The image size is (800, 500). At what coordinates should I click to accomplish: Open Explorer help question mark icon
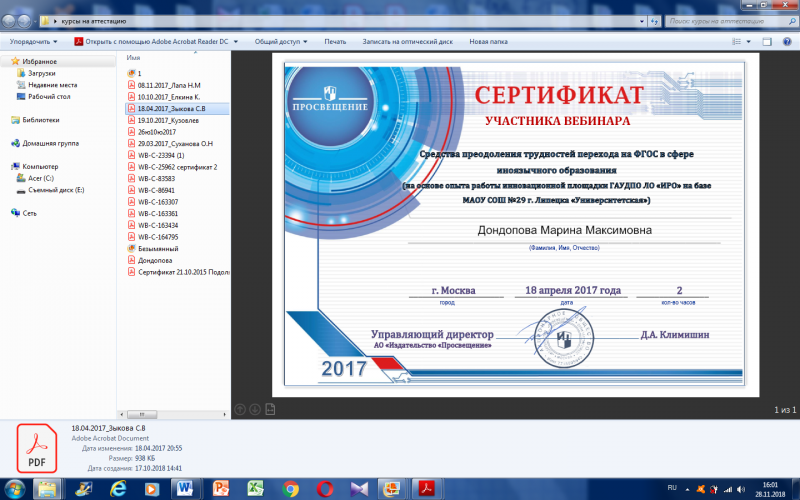(787, 42)
